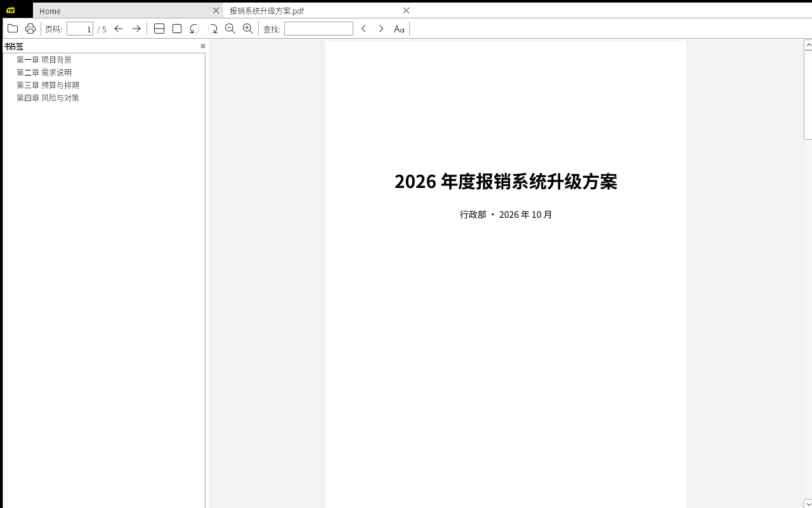Click the scrollbar up arrow
The image size is (812, 508).
click(x=808, y=44)
